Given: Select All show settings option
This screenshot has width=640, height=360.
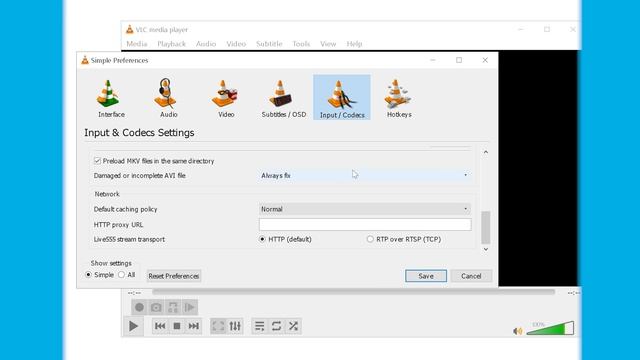Looking at the screenshot, I should [x=121, y=275].
